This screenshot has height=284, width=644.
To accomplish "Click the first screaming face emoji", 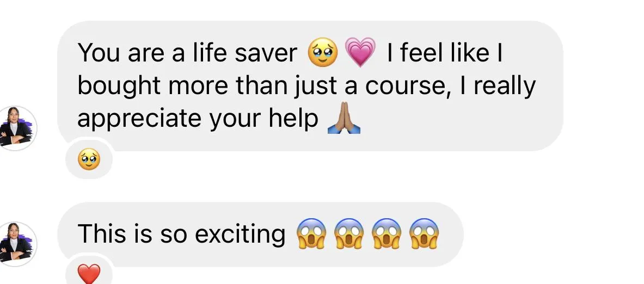I will click(x=311, y=233).
